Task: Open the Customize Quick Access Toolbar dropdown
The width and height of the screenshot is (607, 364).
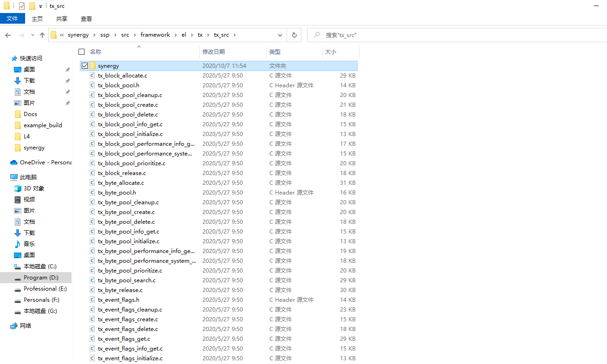Action: tap(40, 6)
